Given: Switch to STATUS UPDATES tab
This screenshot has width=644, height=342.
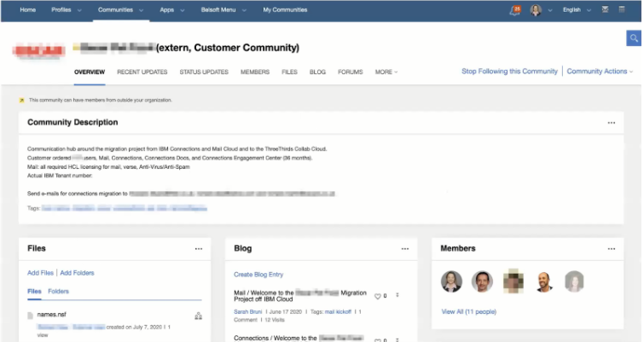Looking at the screenshot, I should [204, 72].
